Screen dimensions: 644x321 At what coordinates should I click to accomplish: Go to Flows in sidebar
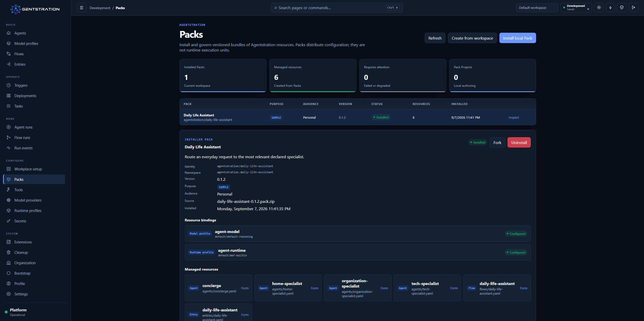[x=34, y=54]
